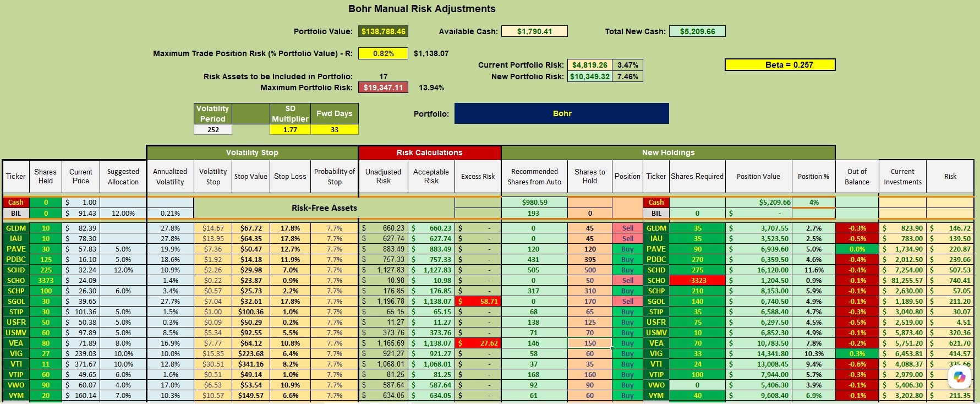Select Recommended Shares from Auto header
The image size is (980, 404).
tap(534, 177)
